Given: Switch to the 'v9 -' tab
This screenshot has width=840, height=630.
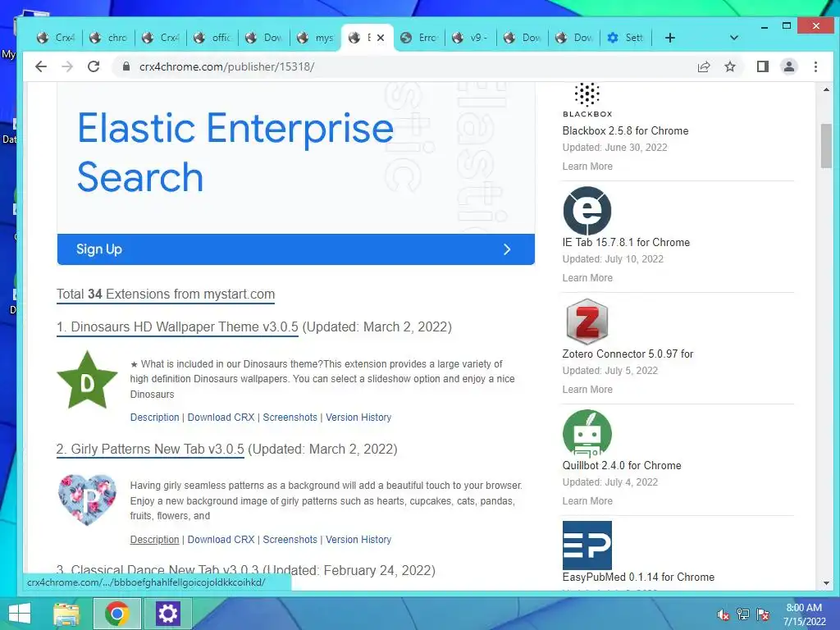Looking at the screenshot, I should [x=471, y=38].
